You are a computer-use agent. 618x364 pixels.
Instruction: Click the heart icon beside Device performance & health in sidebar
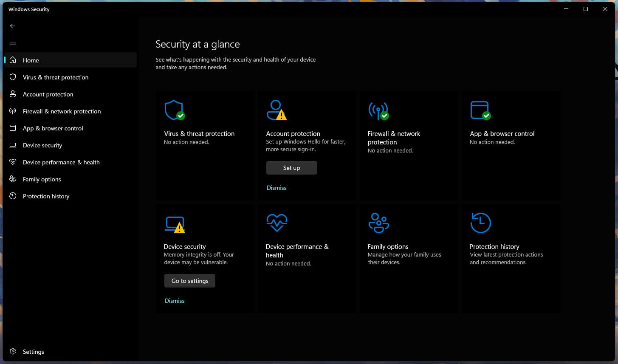[13, 162]
